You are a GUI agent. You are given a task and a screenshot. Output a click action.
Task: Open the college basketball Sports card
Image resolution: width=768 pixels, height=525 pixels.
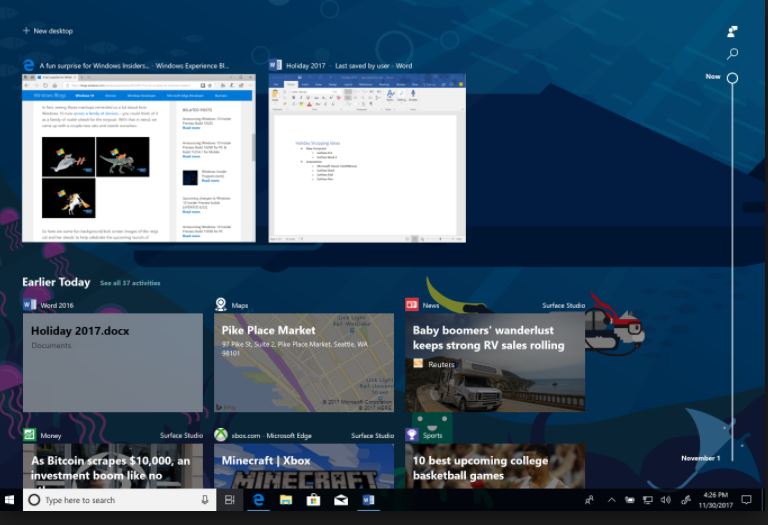coord(495,466)
